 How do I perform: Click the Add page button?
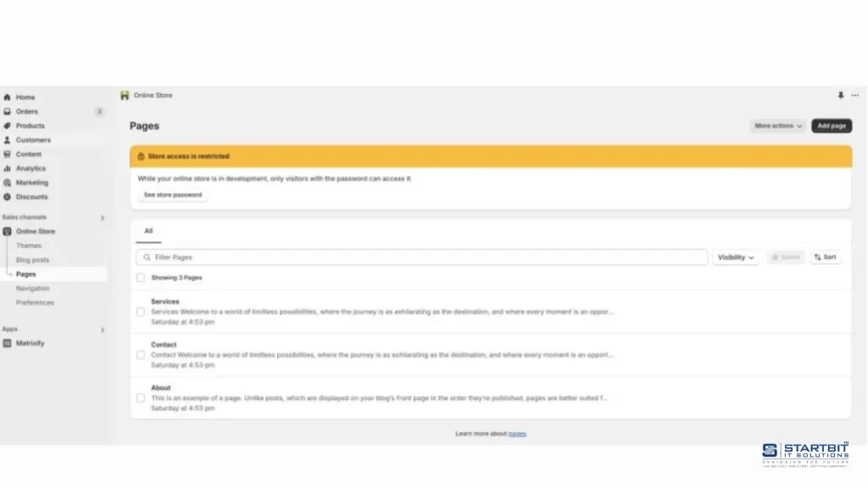point(831,125)
